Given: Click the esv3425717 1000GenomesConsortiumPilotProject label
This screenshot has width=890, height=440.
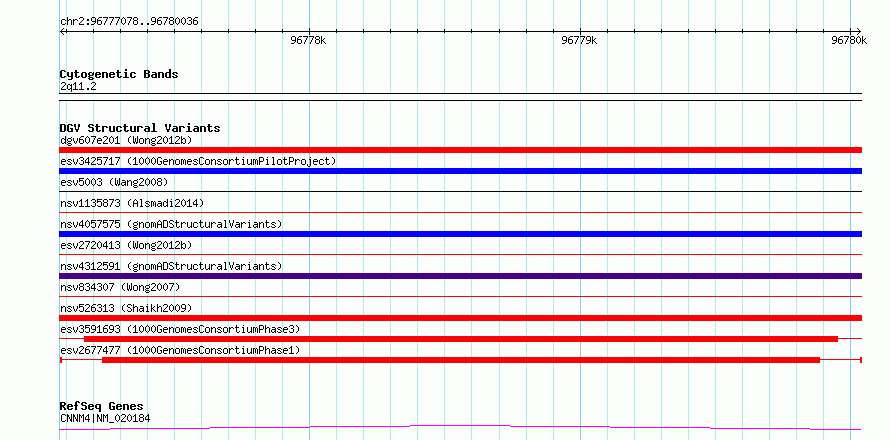Looking at the screenshot, I should click(x=198, y=161).
